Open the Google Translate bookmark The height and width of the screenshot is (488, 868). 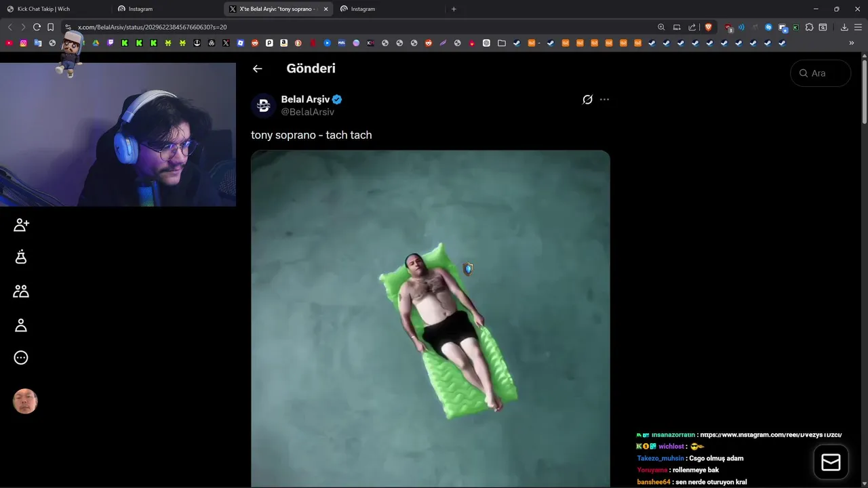point(38,43)
